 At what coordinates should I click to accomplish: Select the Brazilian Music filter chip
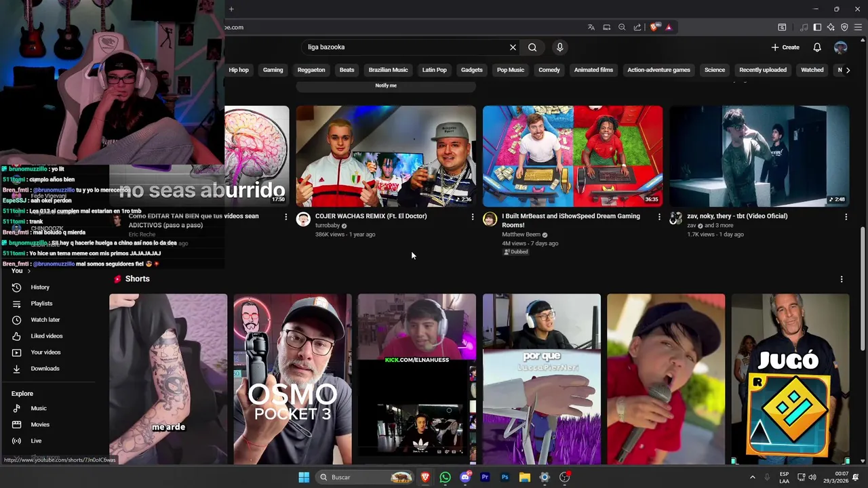coord(389,70)
